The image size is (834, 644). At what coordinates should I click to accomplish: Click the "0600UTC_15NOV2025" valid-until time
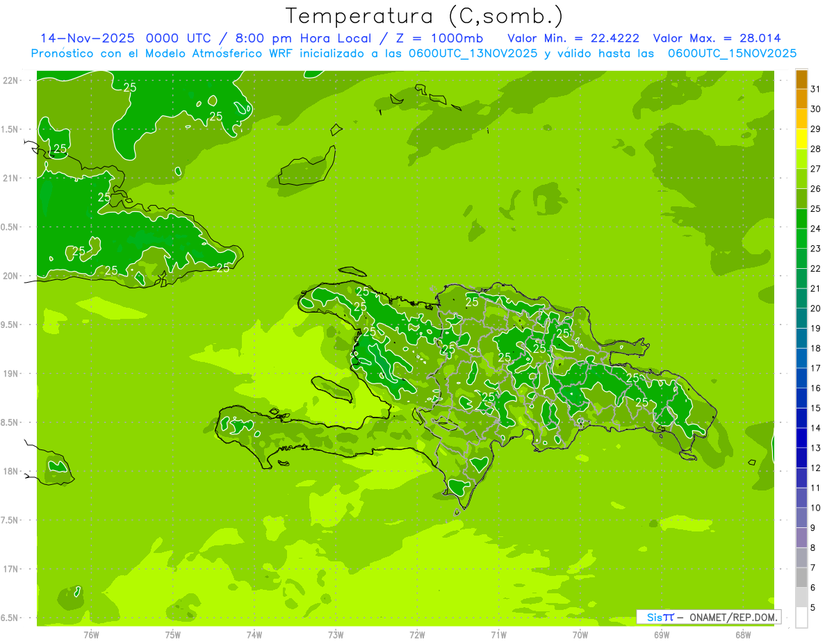pos(732,53)
